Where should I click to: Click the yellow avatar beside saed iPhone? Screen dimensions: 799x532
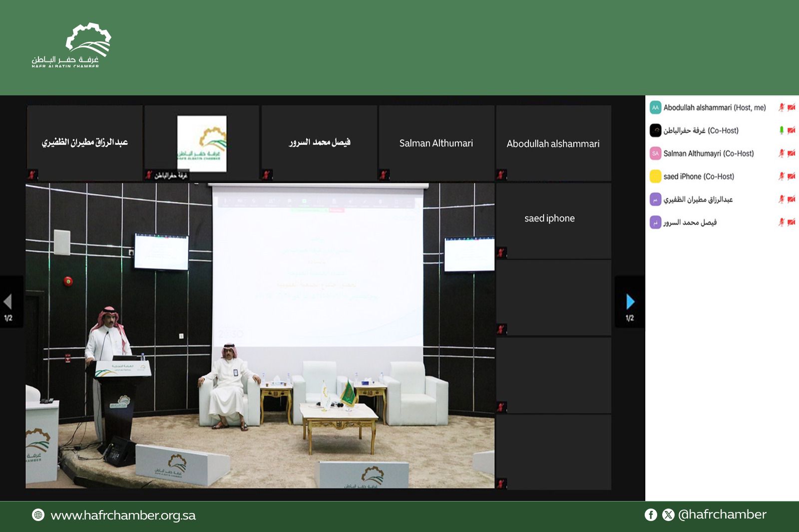(655, 176)
